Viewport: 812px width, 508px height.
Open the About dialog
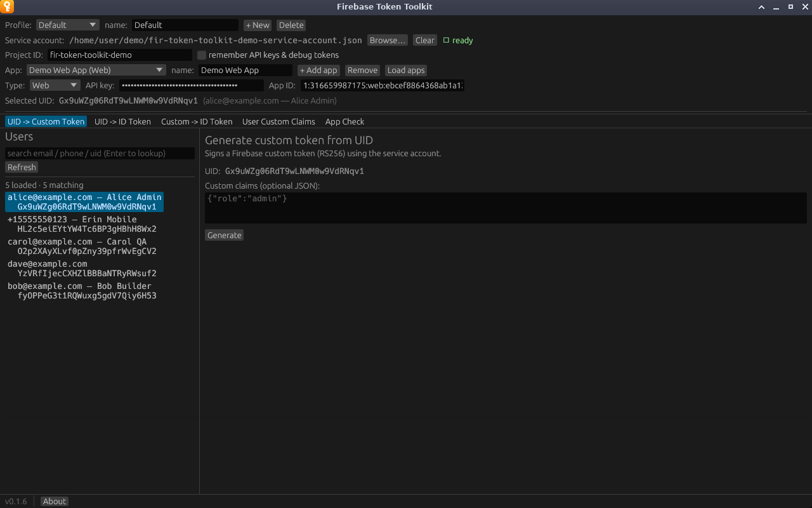pyautogui.click(x=54, y=501)
